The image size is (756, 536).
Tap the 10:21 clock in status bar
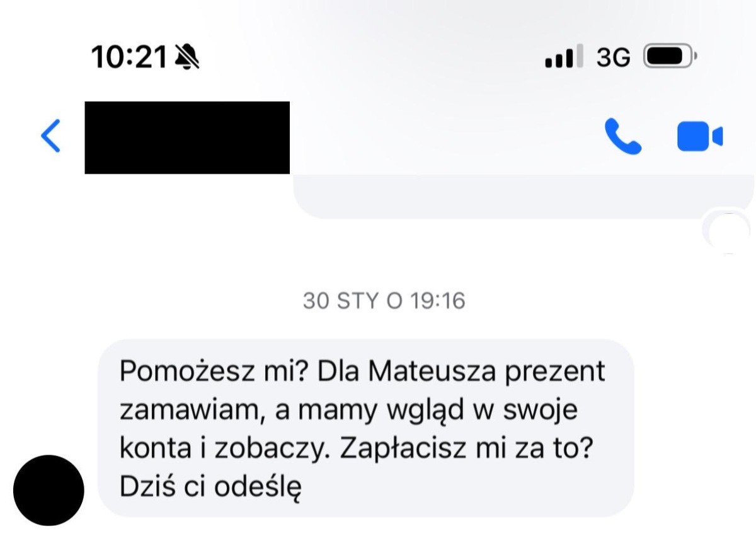click(130, 57)
